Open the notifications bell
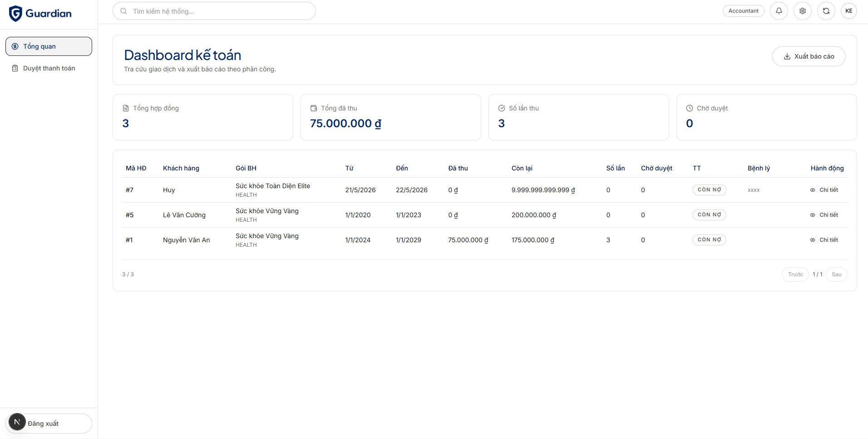Image resolution: width=868 pixels, height=439 pixels. click(x=779, y=11)
